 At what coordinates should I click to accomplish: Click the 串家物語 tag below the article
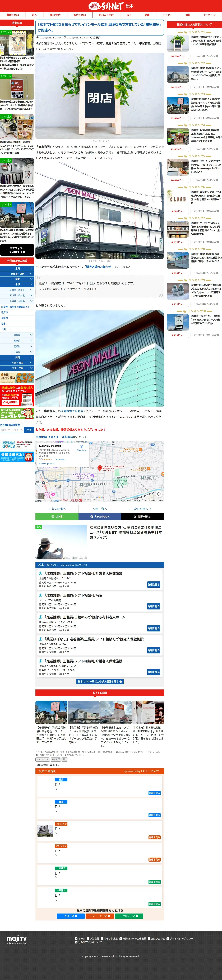[x=56, y=759]
